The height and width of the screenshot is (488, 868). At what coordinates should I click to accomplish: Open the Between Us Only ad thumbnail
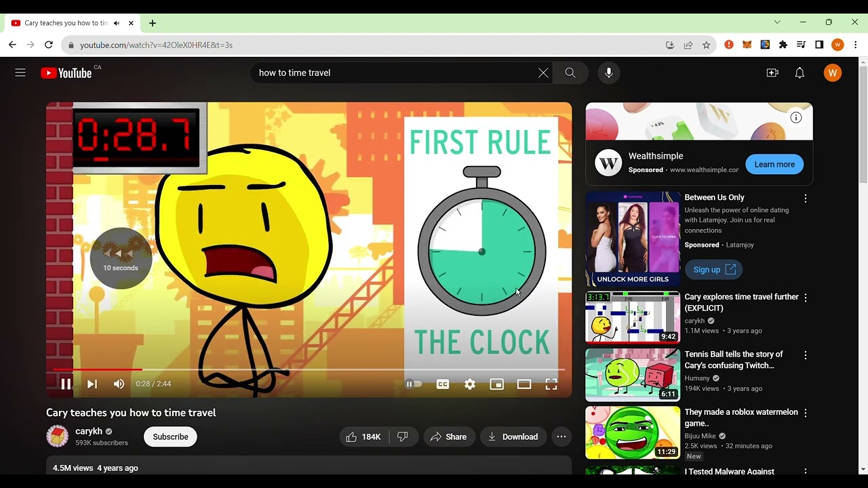pos(633,239)
